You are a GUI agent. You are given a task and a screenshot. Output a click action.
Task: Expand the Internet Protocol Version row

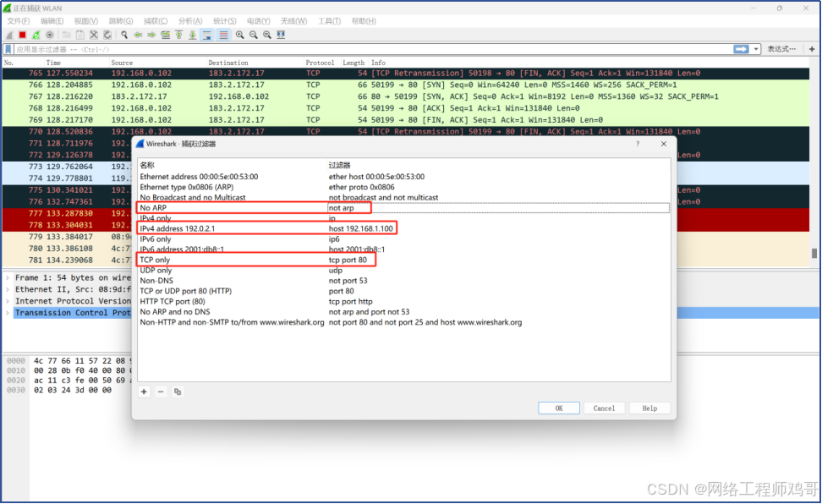click(8, 301)
